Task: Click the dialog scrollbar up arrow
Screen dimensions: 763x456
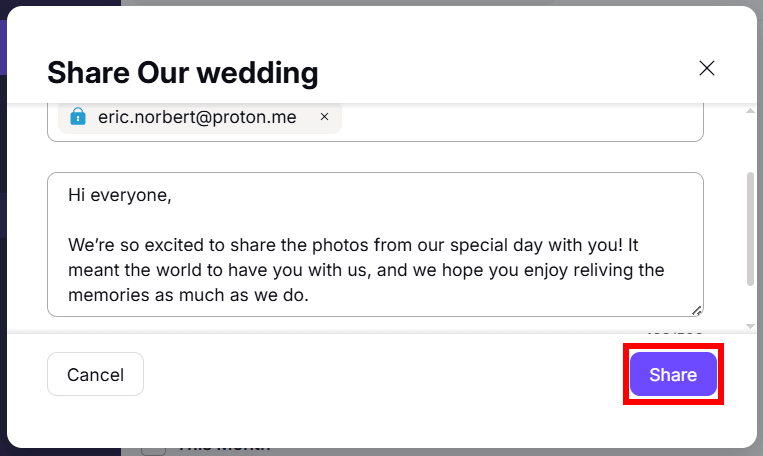Action: 750,111
